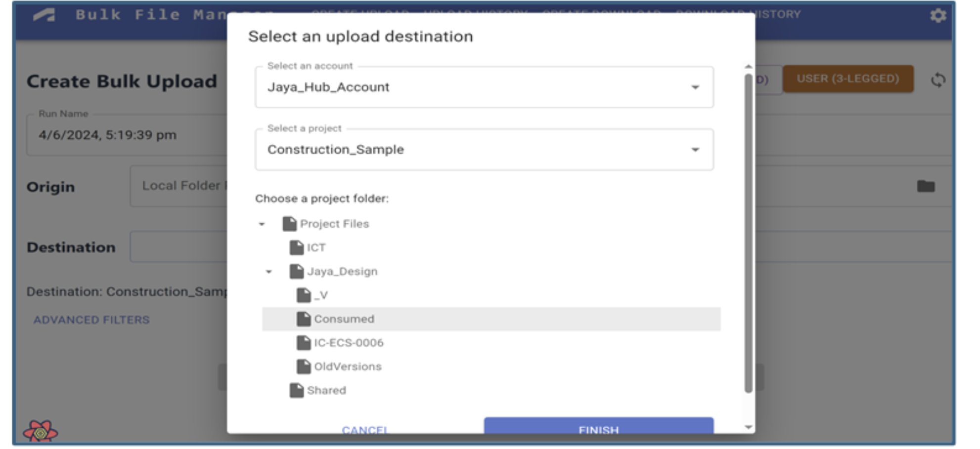
Task: Click the Shared folder icon
Action: coord(296,390)
